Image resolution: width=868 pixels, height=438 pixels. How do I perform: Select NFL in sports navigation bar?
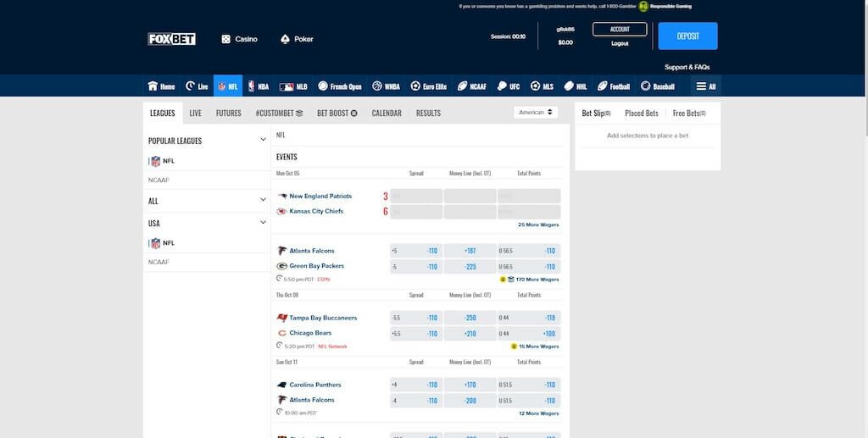228,86
